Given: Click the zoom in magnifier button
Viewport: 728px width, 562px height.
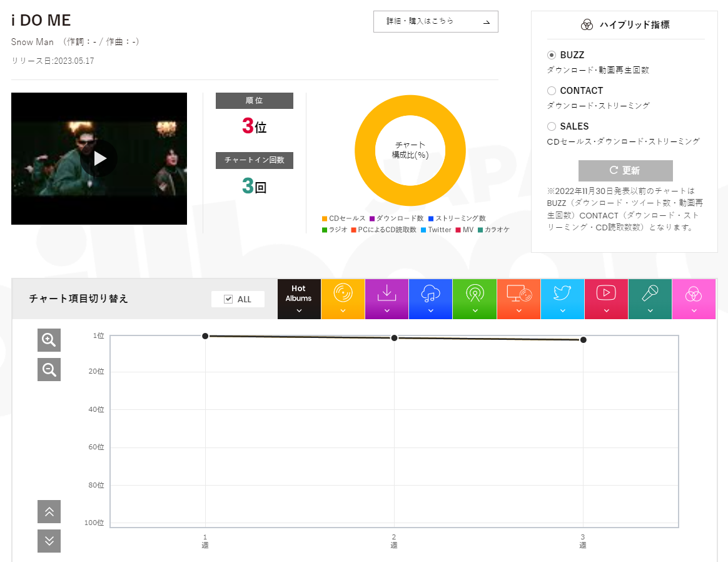Looking at the screenshot, I should [x=49, y=340].
